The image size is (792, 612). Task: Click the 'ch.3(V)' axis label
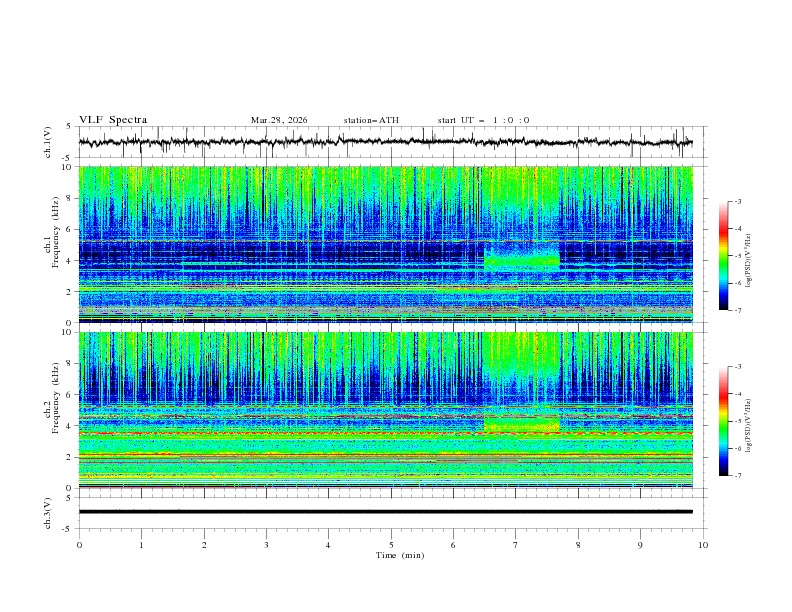48,513
